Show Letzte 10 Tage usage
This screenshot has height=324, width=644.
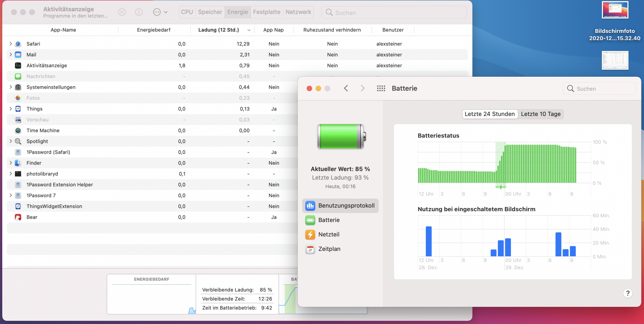541,114
